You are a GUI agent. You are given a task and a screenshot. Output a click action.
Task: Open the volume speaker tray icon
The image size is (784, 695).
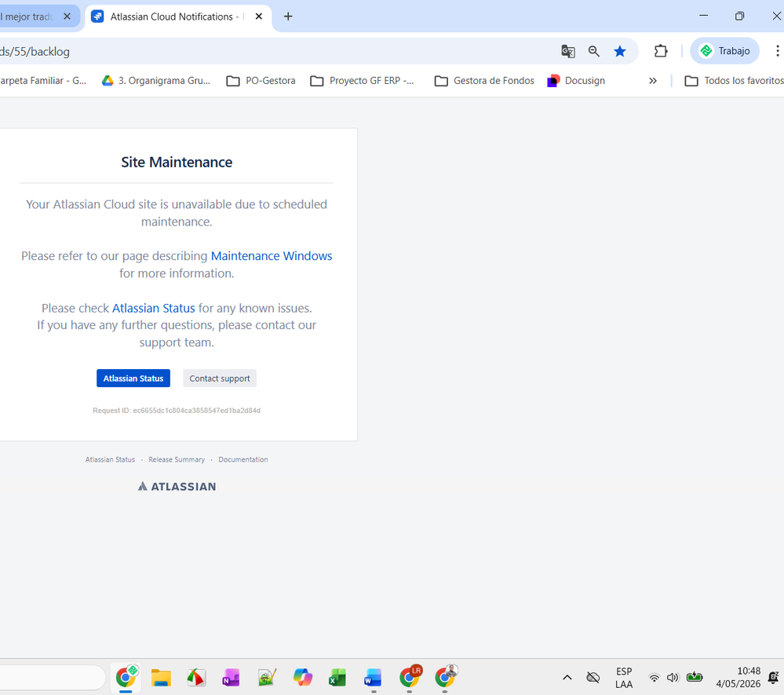[x=673, y=678]
